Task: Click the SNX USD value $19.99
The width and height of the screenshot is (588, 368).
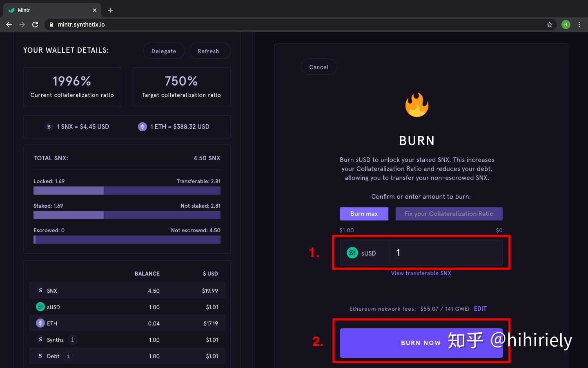Action: pos(210,291)
